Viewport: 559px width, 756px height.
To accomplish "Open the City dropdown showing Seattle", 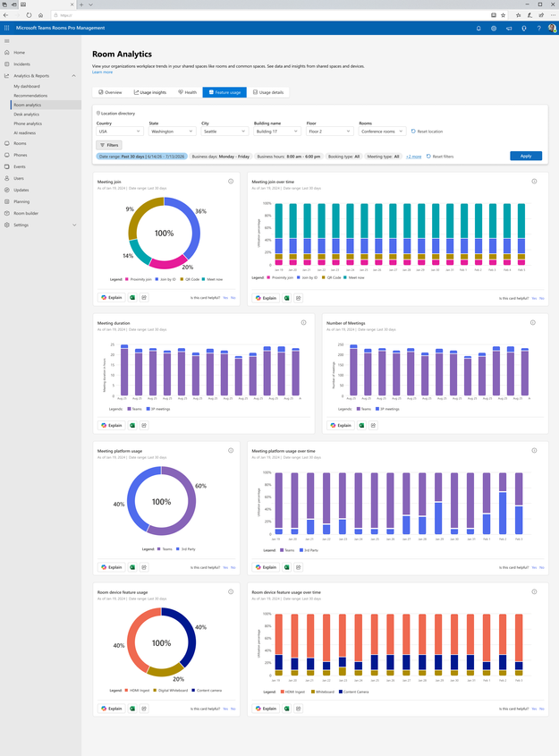I will point(224,132).
